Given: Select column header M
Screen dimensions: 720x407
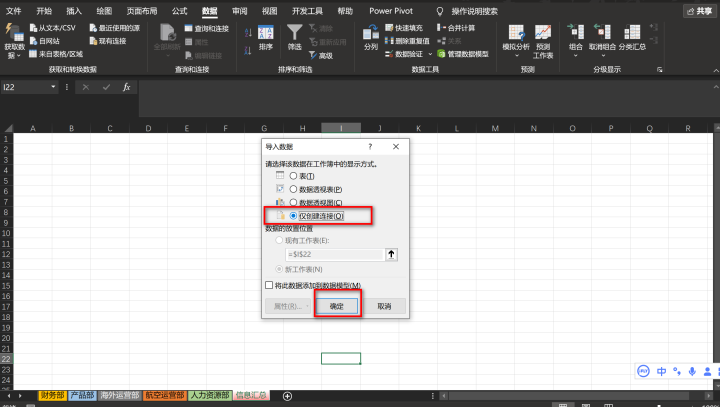Looking at the screenshot, I should [495, 128].
